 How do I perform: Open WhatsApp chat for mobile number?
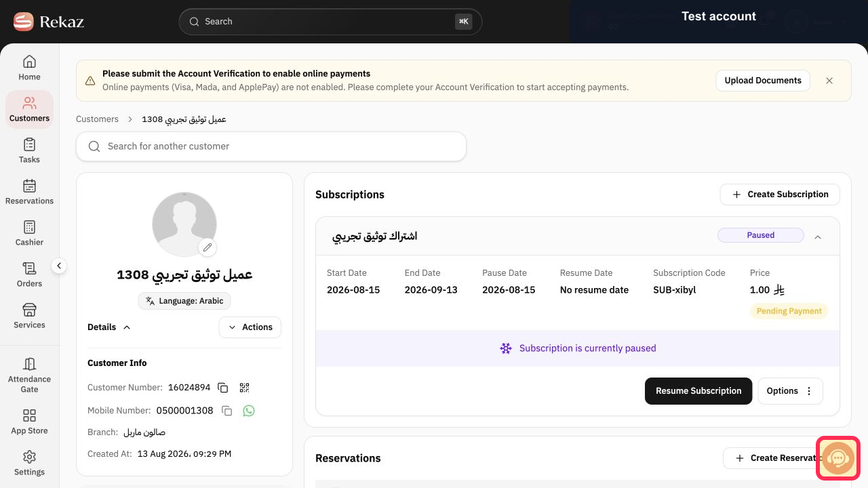[249, 411]
